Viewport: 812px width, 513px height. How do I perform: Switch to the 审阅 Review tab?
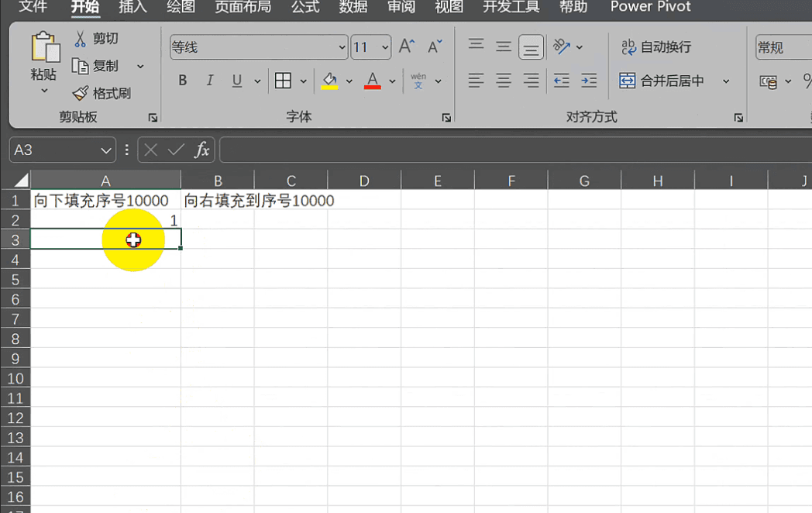click(x=401, y=7)
